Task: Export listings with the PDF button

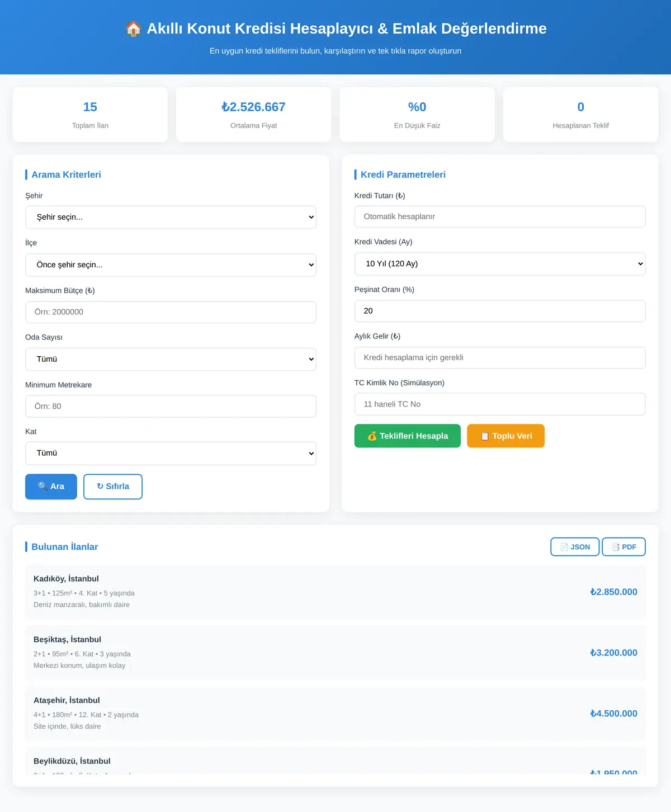Action: [623, 547]
